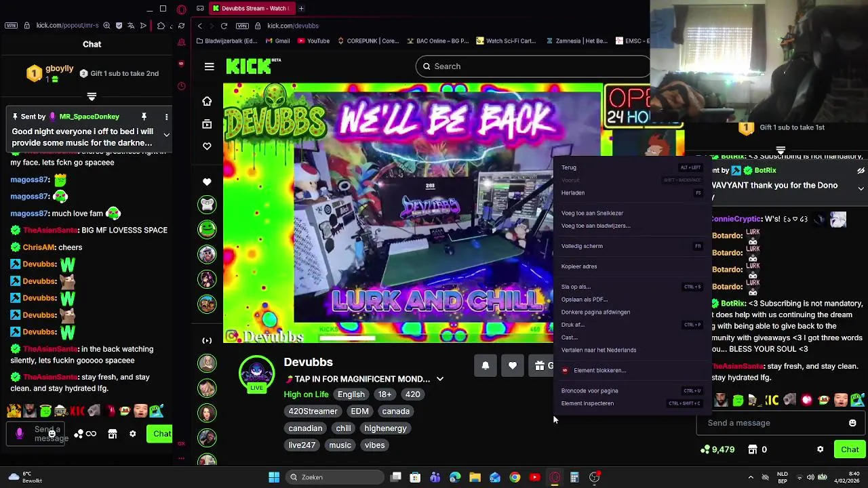
Task: Click the Windows taskbar 'Zoeken' search box
Action: coord(334,477)
